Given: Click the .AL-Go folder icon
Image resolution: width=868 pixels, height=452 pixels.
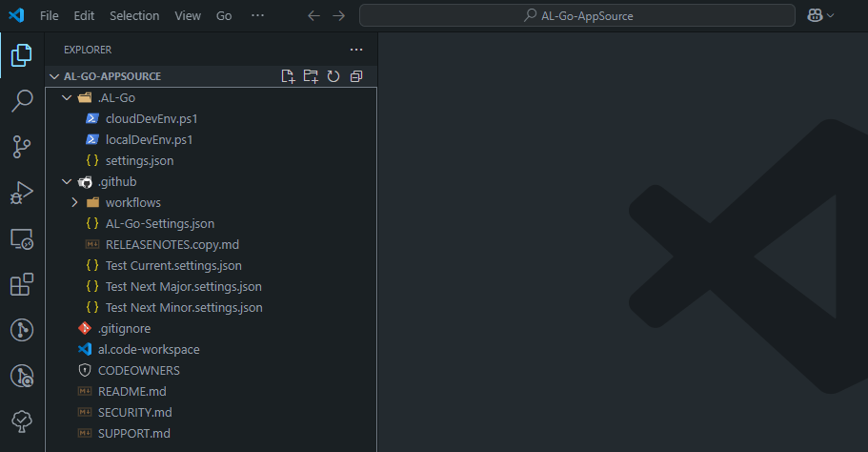Looking at the screenshot, I should click(x=85, y=98).
